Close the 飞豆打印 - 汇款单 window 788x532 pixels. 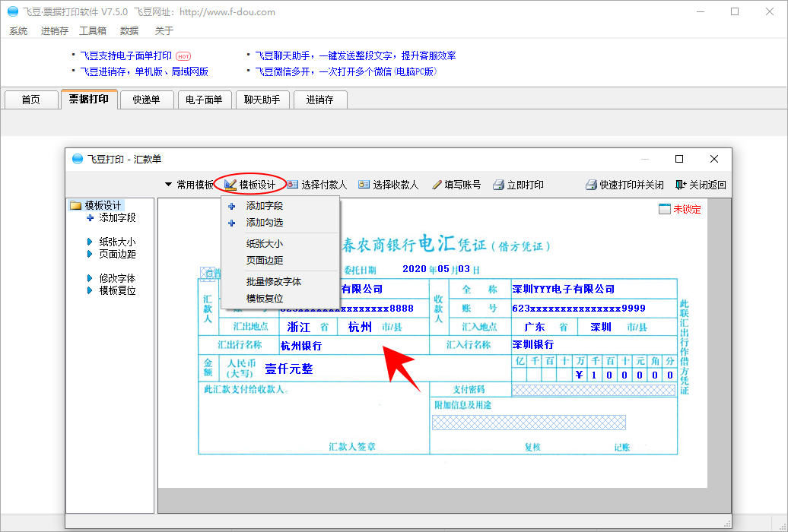714,159
